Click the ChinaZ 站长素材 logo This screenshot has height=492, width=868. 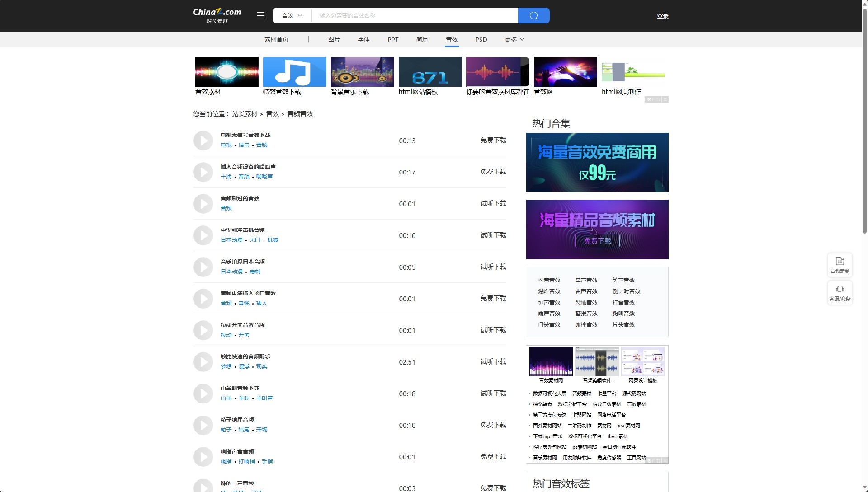(216, 15)
